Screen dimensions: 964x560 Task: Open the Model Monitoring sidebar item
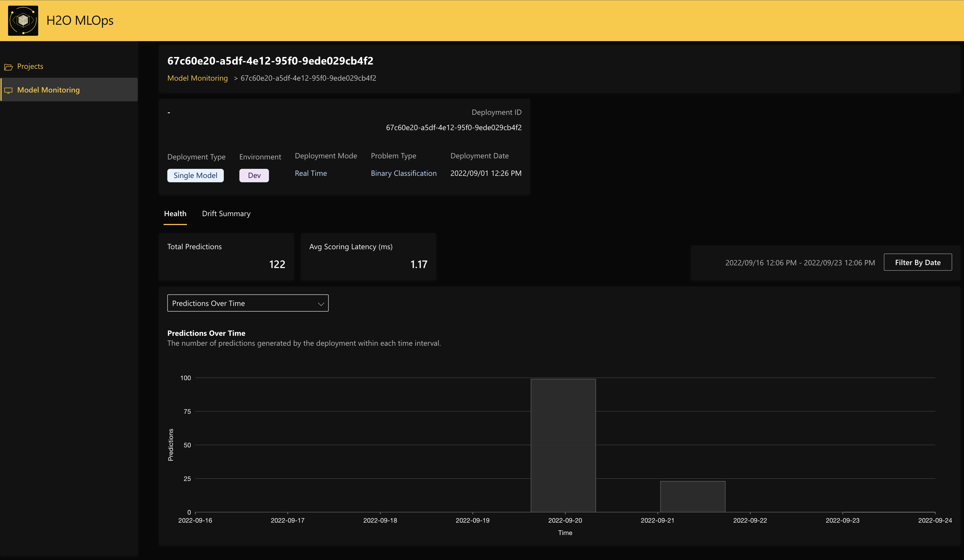coord(69,90)
